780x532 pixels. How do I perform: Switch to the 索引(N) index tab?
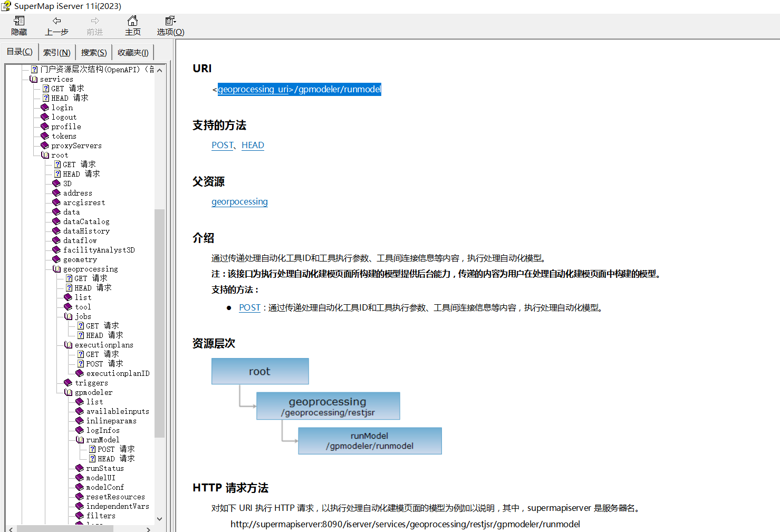click(57, 53)
